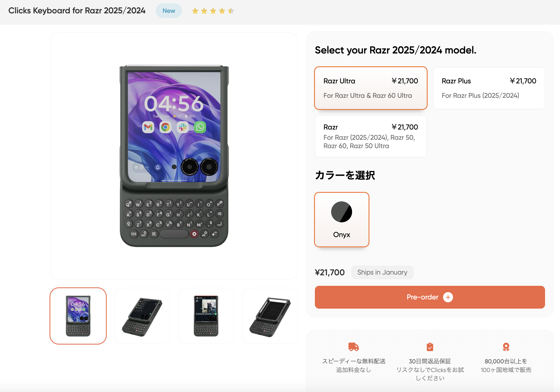Click the 30-day return guarantee clipboard icon

(x=430, y=347)
